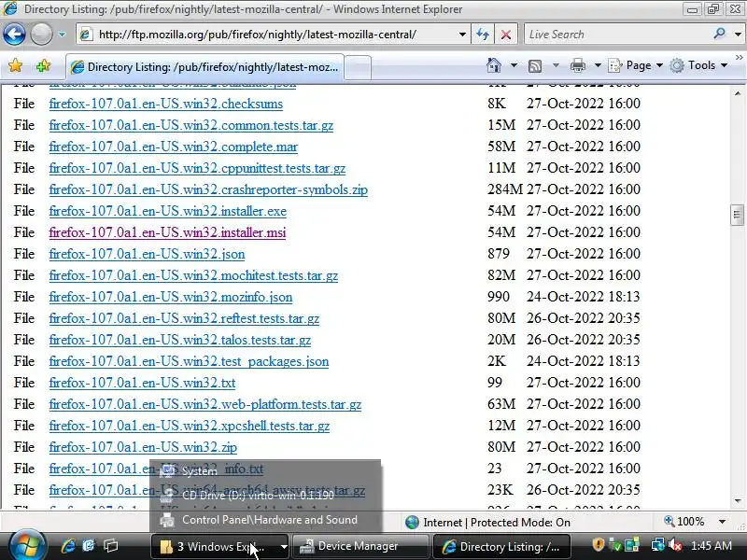Screen dimensions: 747x560
Task: Open win32.common.tests.tar.gz link
Action: click(x=191, y=125)
